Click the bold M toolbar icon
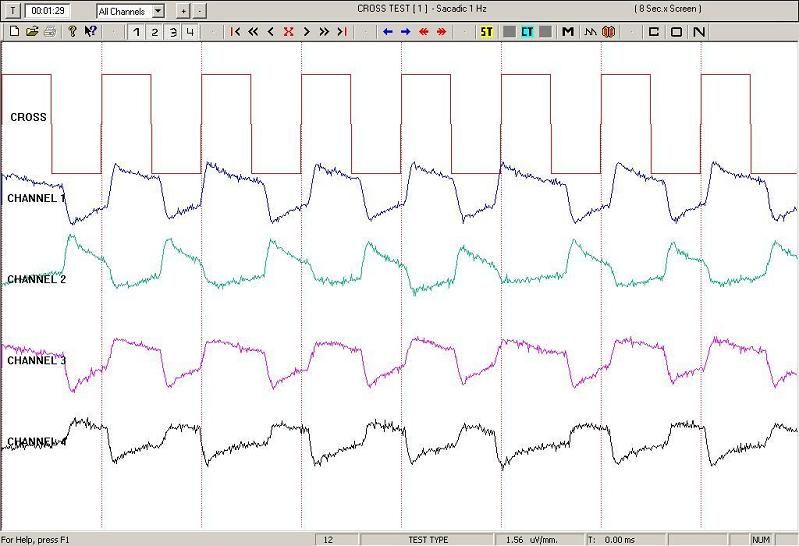The image size is (799, 546). point(568,32)
